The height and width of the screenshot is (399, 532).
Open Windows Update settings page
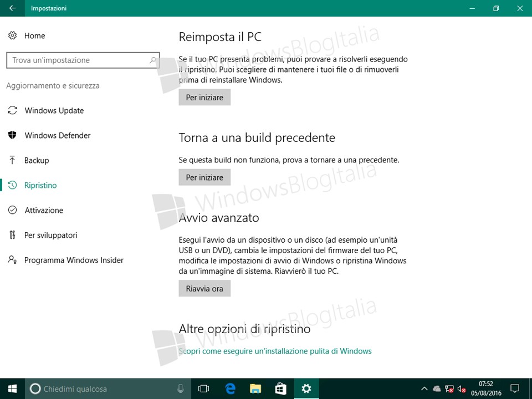54,111
